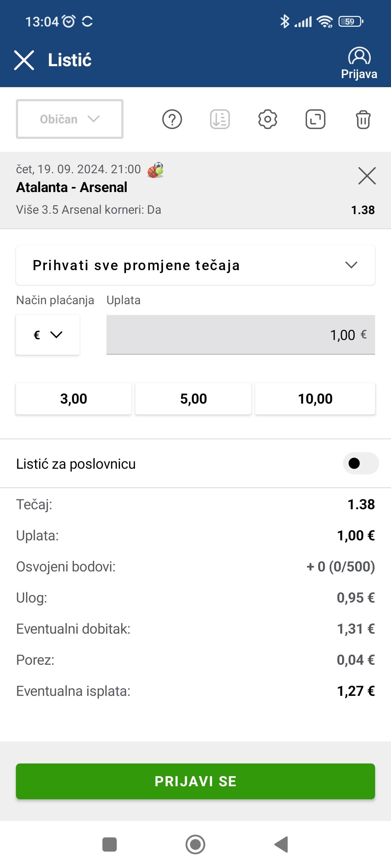The width and height of the screenshot is (391, 868).
Task: Expand Prihvati sve promjene tečaja dropdown
Action: [195, 265]
